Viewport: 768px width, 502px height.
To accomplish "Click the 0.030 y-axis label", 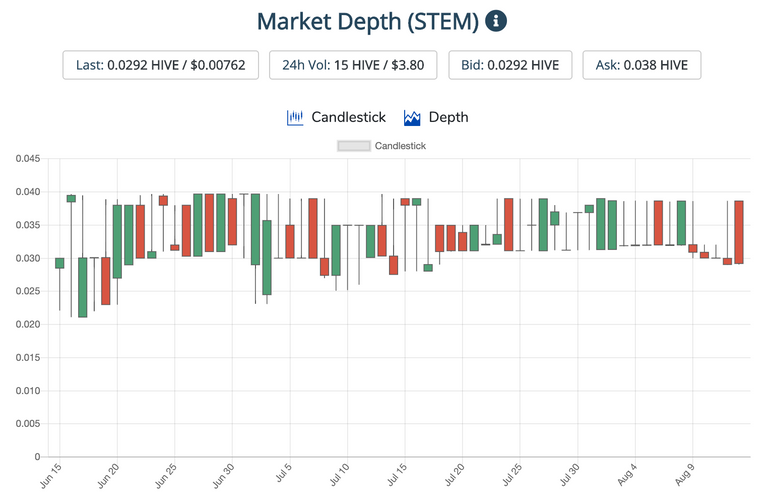I will (28, 258).
